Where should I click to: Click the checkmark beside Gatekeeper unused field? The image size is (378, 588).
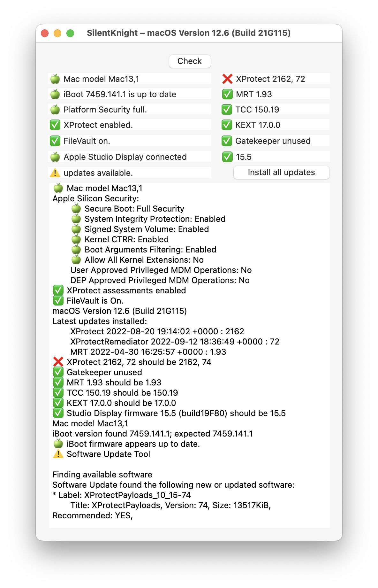227,141
